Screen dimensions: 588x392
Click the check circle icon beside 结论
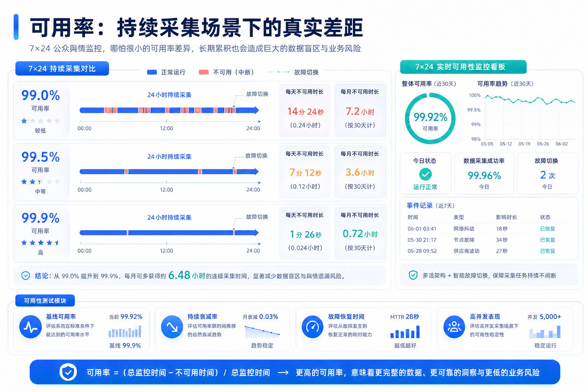tap(26, 276)
